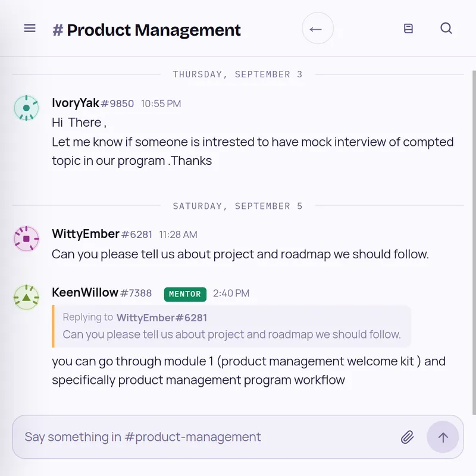476x476 pixels.
Task: Open search with magnifier icon
Action: [x=446, y=28]
